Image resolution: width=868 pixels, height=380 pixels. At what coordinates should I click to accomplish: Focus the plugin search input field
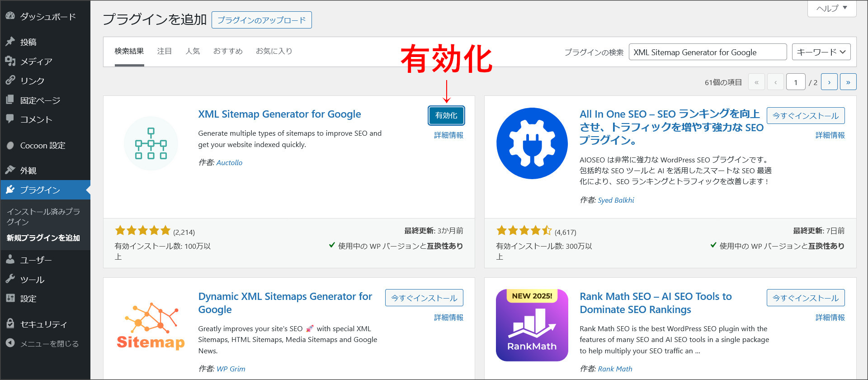point(708,52)
